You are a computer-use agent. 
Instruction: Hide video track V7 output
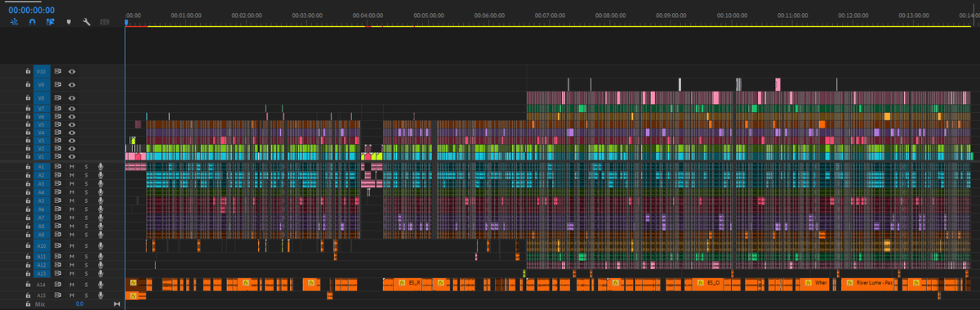coord(72,108)
